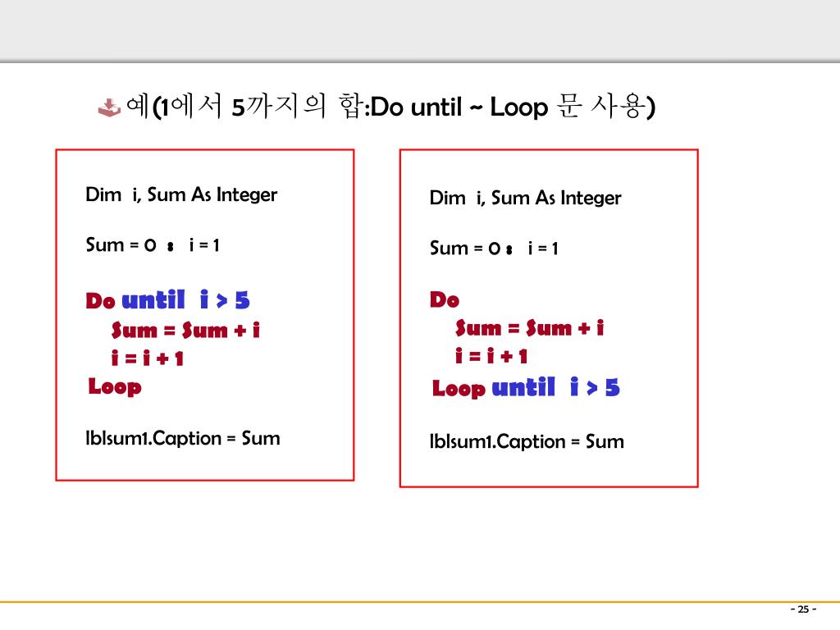The width and height of the screenshot is (840, 630).
Task: Click 'lblsum1.Caption = Sum' in the right box
Action: tap(527, 441)
